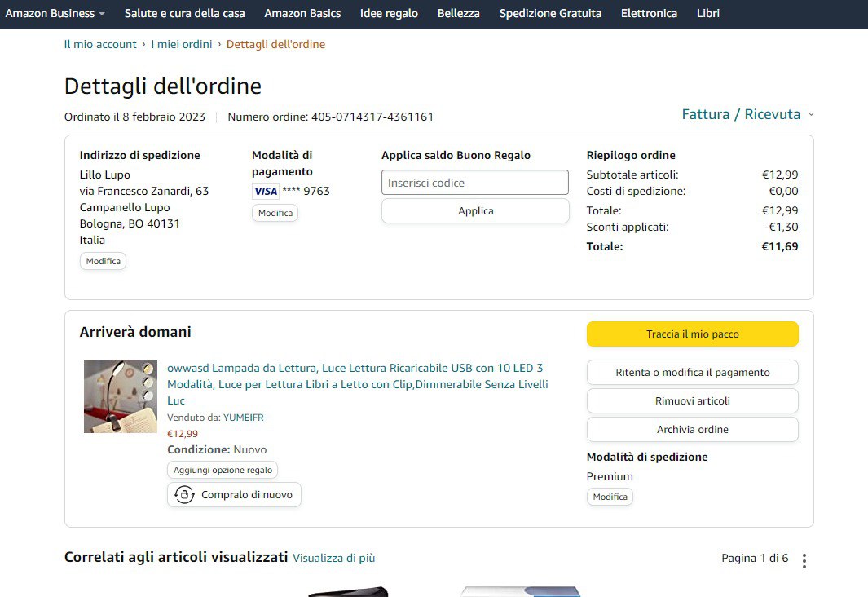Click the three-dot menu icon beside pagination
The width and height of the screenshot is (868, 597).
pos(804,561)
